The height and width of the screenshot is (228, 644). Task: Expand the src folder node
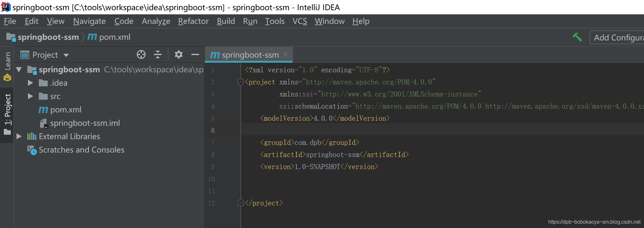point(31,96)
